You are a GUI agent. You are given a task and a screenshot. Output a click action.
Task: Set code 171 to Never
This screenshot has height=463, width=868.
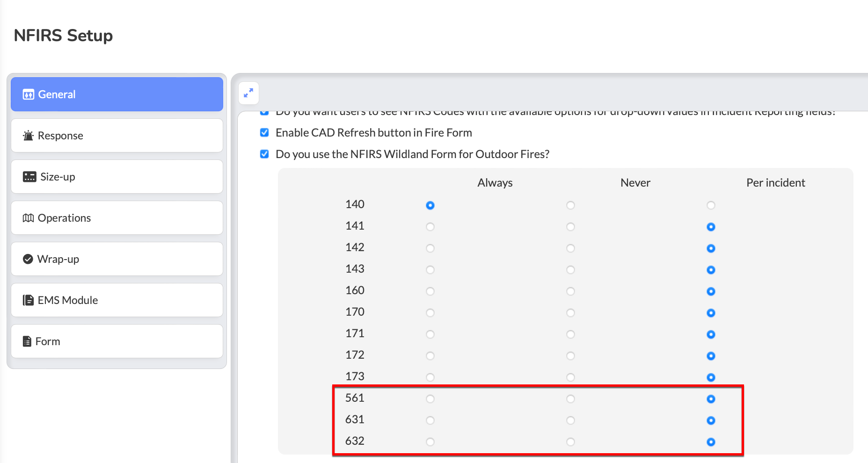coord(570,334)
